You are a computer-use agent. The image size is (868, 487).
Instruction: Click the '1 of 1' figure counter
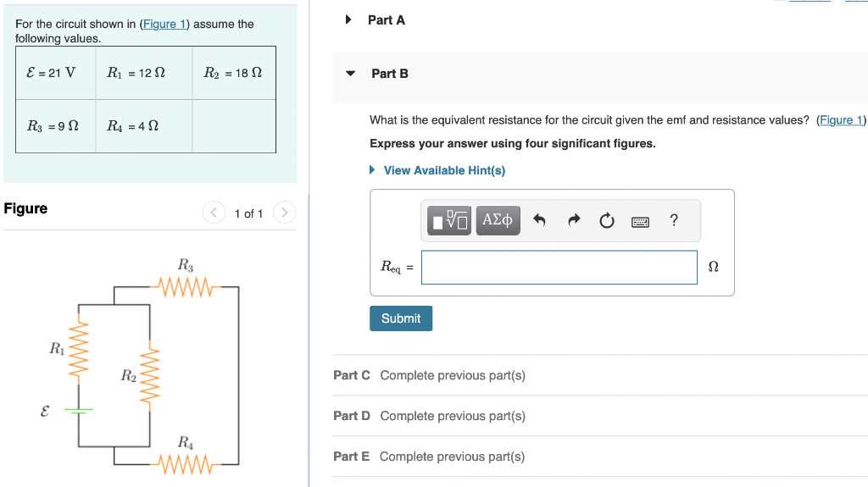(248, 213)
